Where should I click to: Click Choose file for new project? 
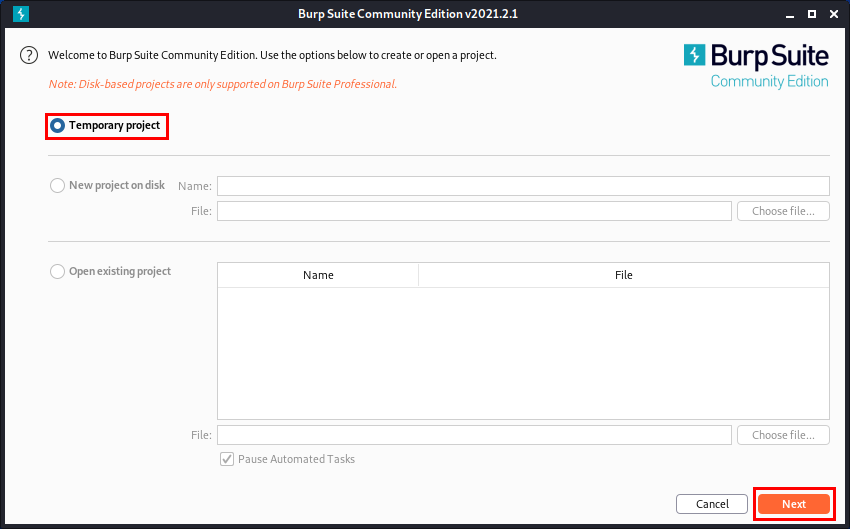tap(783, 211)
